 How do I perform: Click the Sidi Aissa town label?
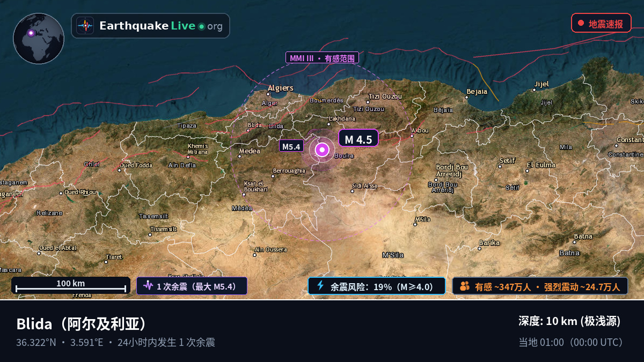point(364,186)
